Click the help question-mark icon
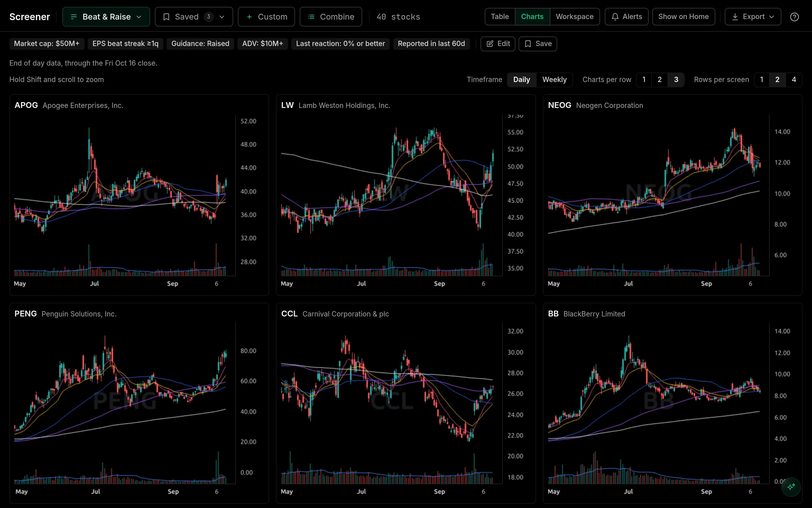812x508 pixels. (x=794, y=17)
